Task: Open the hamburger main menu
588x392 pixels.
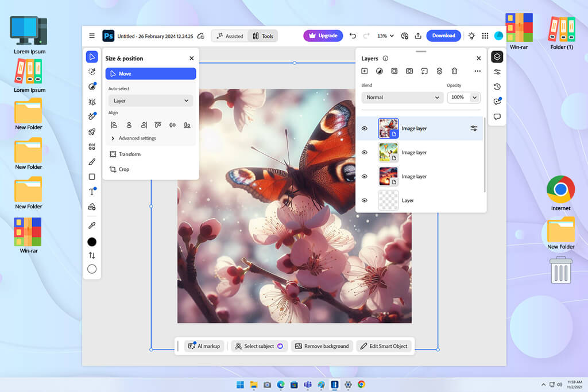Action: point(92,36)
